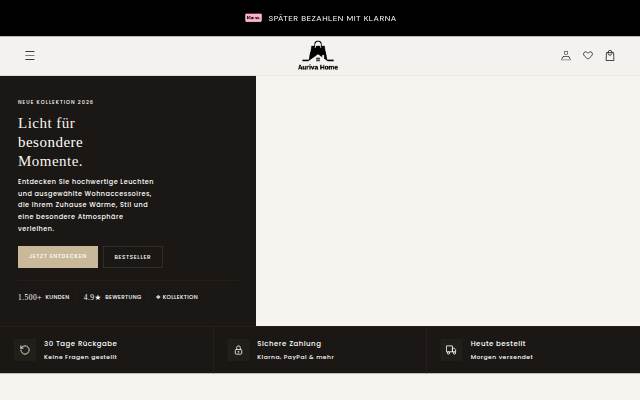Open the user account icon

(566, 56)
